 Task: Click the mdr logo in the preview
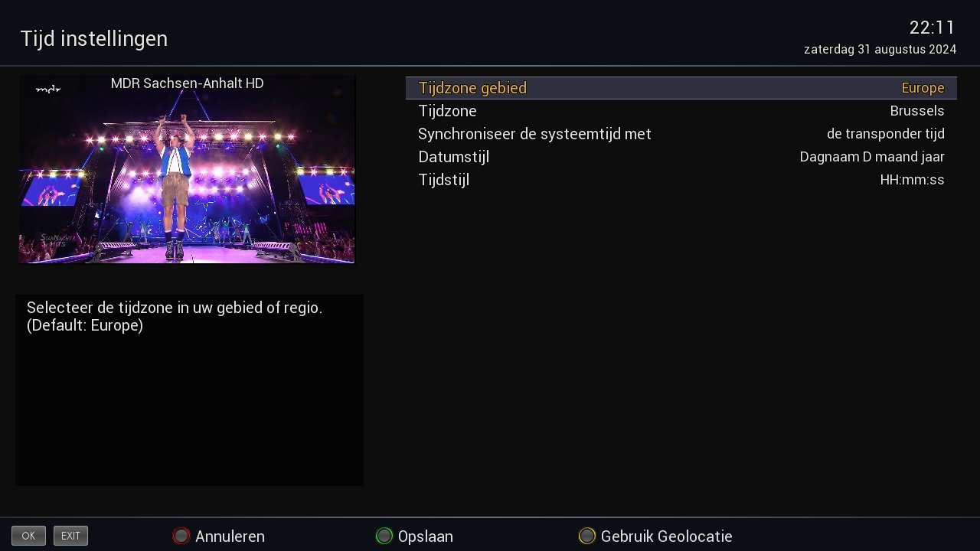(48, 90)
